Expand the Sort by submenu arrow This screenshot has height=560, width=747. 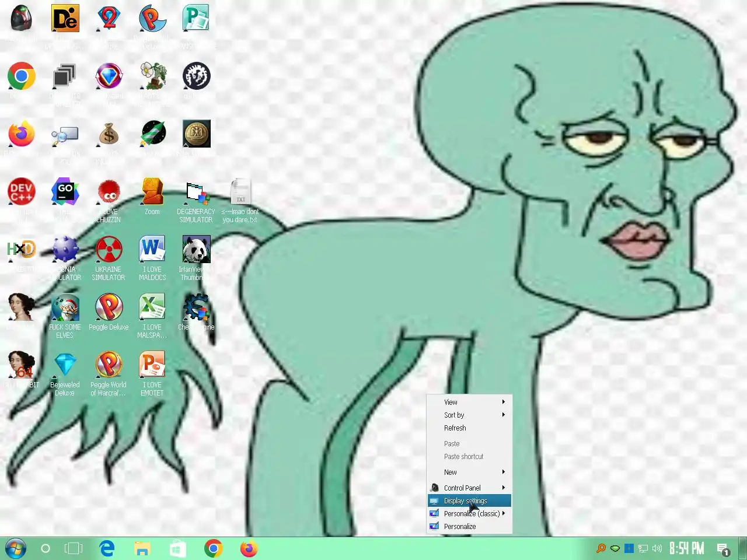(504, 415)
